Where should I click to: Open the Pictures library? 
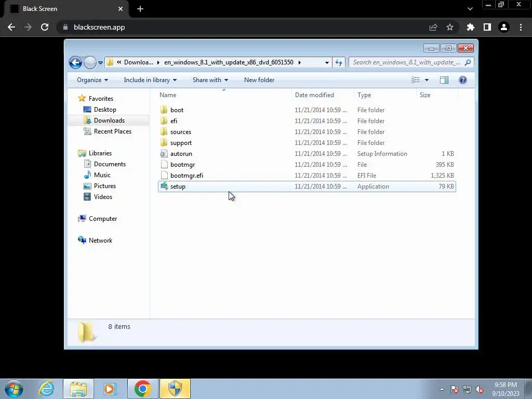click(104, 186)
